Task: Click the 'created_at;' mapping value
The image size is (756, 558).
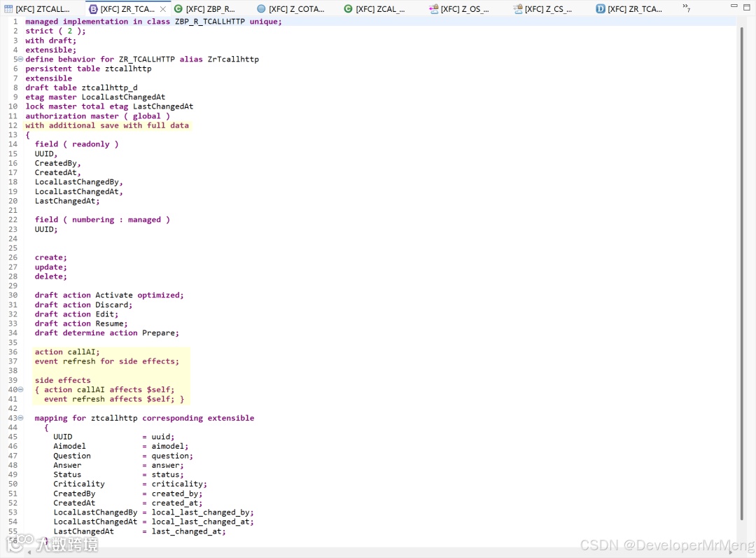Action: pos(177,503)
